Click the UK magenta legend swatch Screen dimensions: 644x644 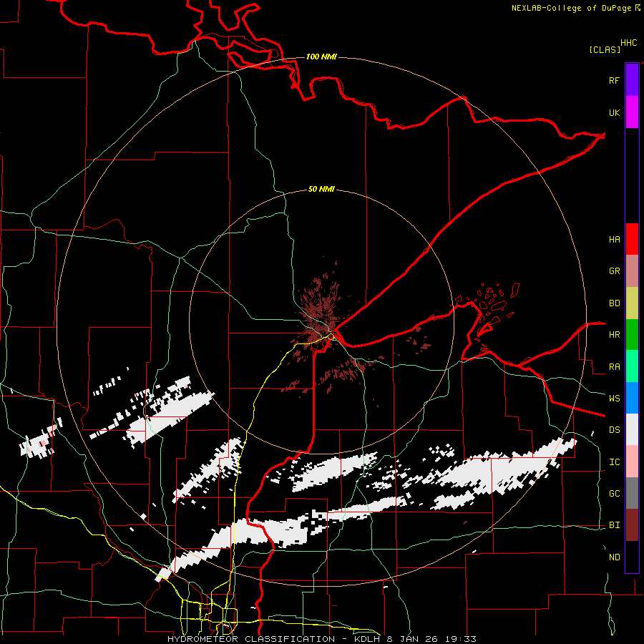pos(632,112)
